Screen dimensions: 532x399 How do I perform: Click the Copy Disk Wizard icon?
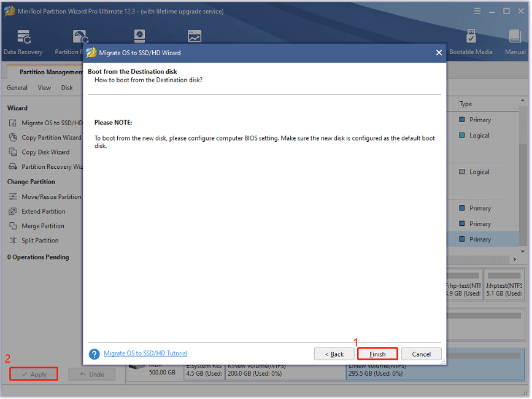click(12, 152)
